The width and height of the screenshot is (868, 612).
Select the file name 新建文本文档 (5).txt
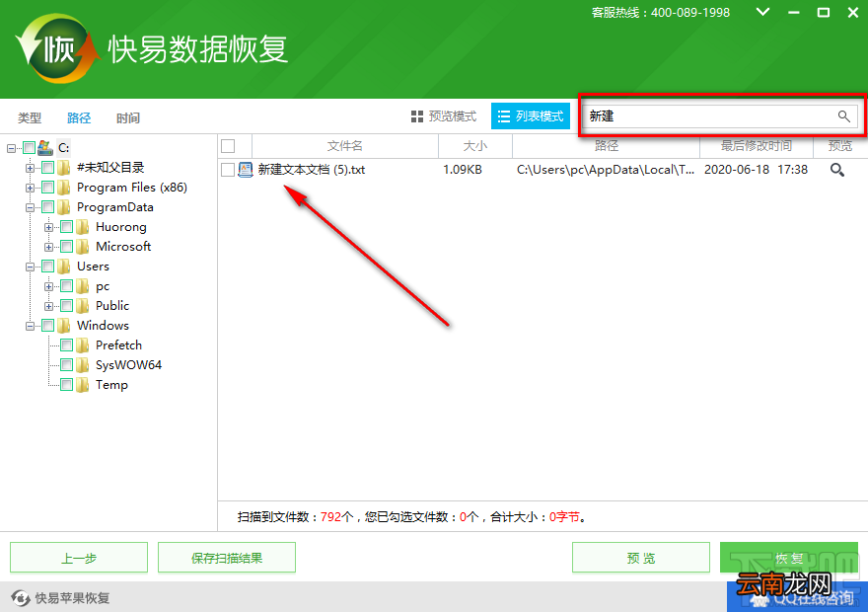[312, 170]
